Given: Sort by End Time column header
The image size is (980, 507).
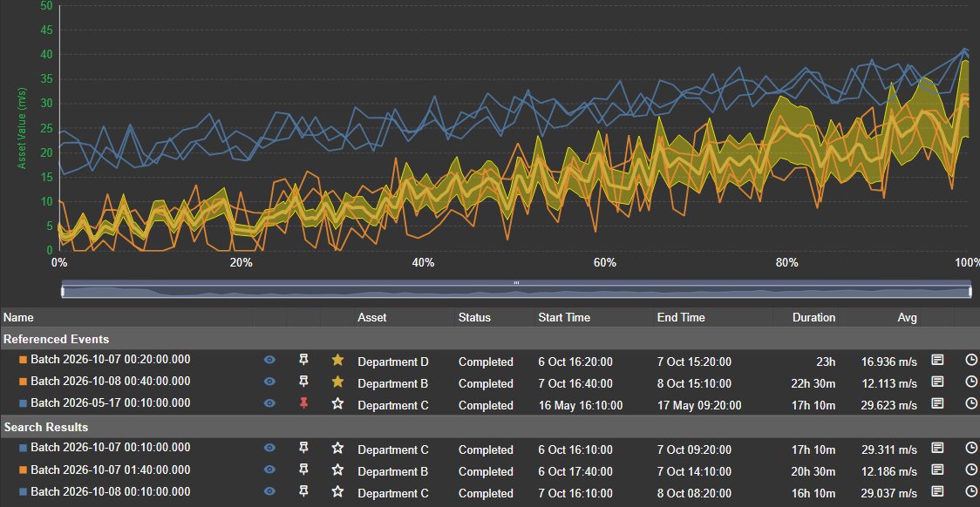Looking at the screenshot, I should coord(681,317).
